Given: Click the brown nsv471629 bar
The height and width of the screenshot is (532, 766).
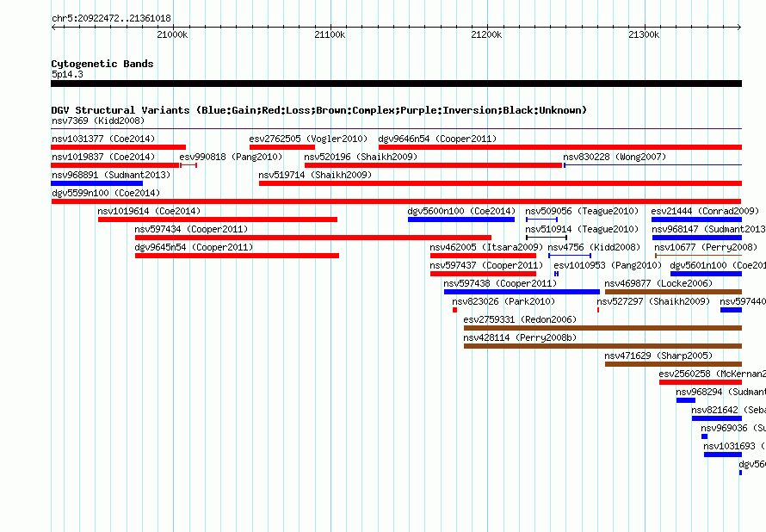Looking at the screenshot, I should pyautogui.click(x=673, y=364).
